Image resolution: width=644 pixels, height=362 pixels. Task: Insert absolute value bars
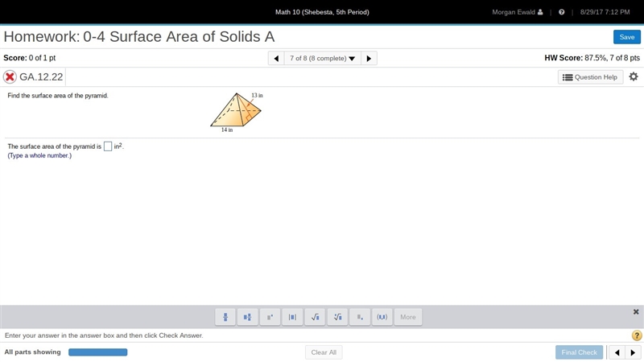click(x=292, y=317)
